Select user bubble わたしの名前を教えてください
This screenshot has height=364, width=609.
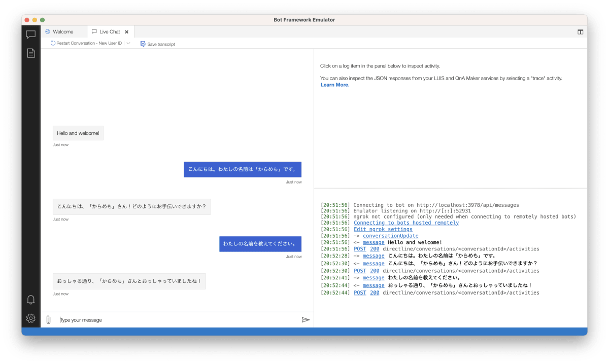260,244
